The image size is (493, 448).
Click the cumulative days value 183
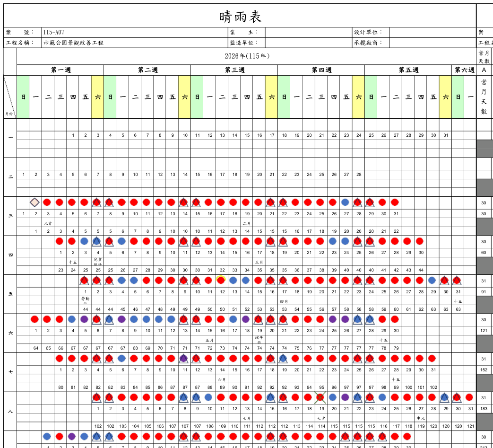(484, 409)
